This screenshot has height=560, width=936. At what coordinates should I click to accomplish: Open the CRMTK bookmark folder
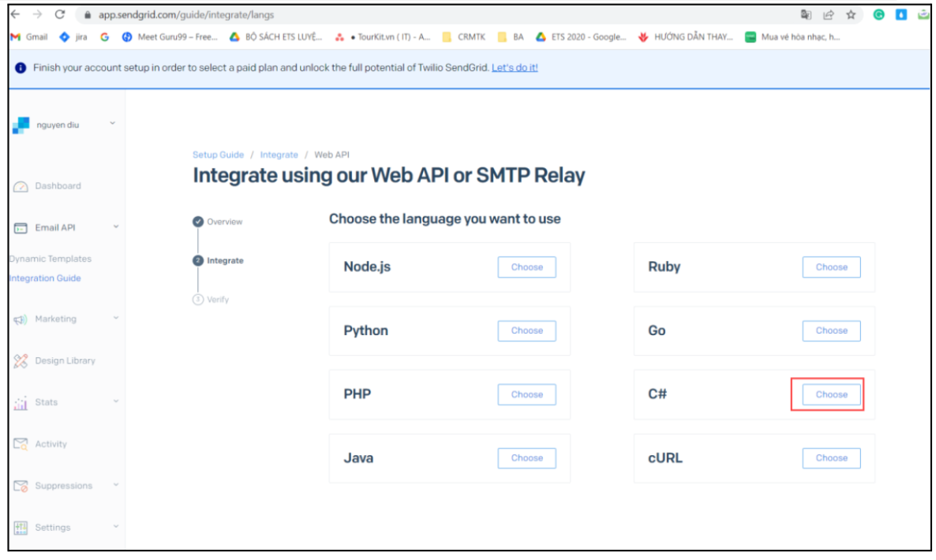464,37
